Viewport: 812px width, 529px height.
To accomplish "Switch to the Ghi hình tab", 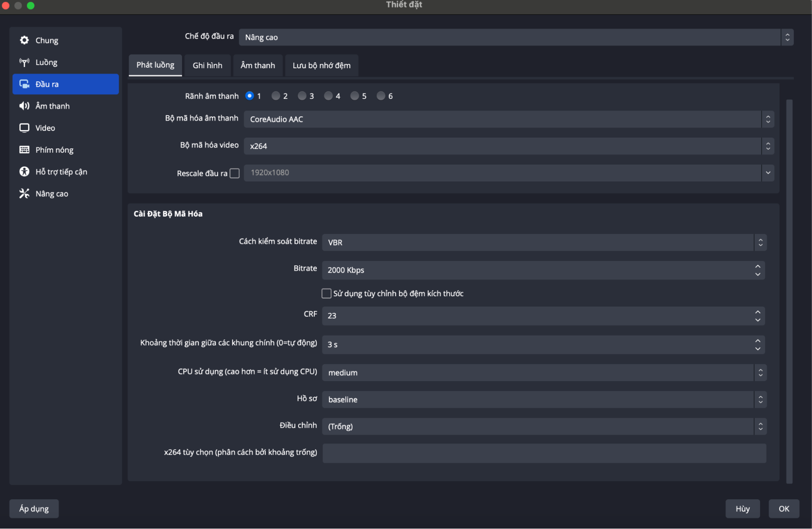I will pos(207,65).
